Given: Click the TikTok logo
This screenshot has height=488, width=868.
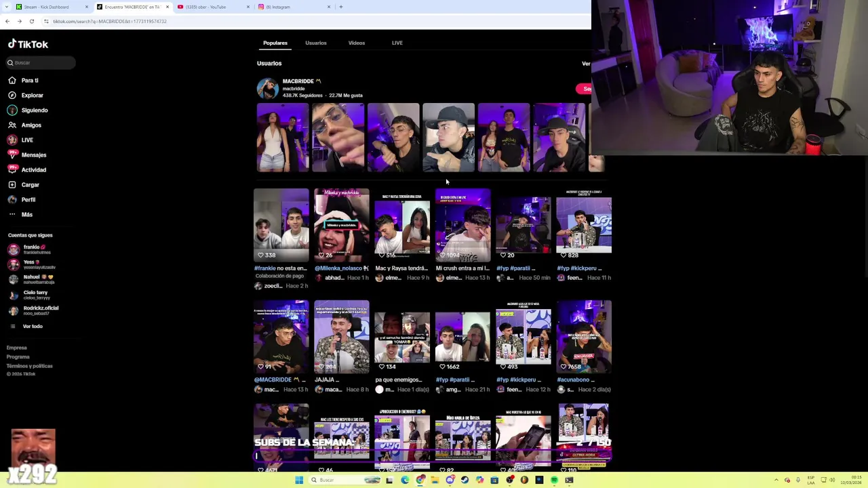Looking at the screenshot, I should [28, 44].
